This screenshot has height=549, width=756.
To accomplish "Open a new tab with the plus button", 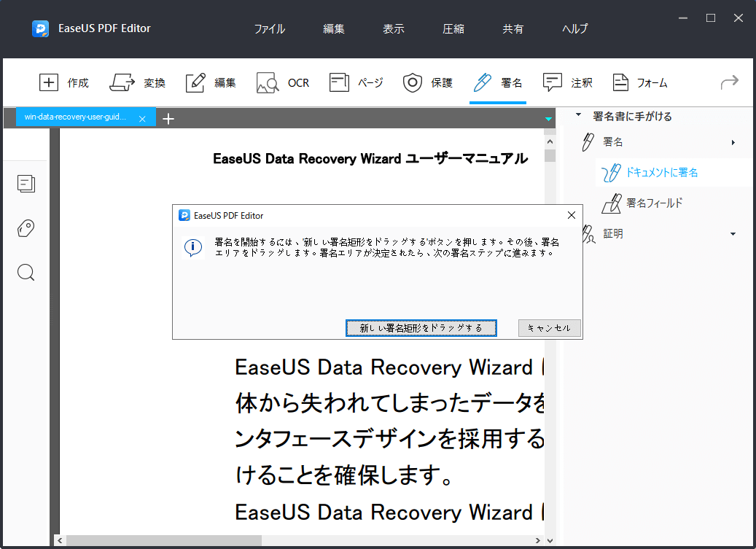I will [x=168, y=117].
